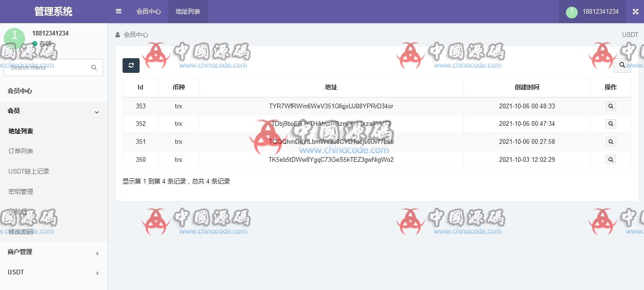Screen dimensions: 644x290
Task: Click the 会员中心 breadcrumb link
Action: pos(136,35)
